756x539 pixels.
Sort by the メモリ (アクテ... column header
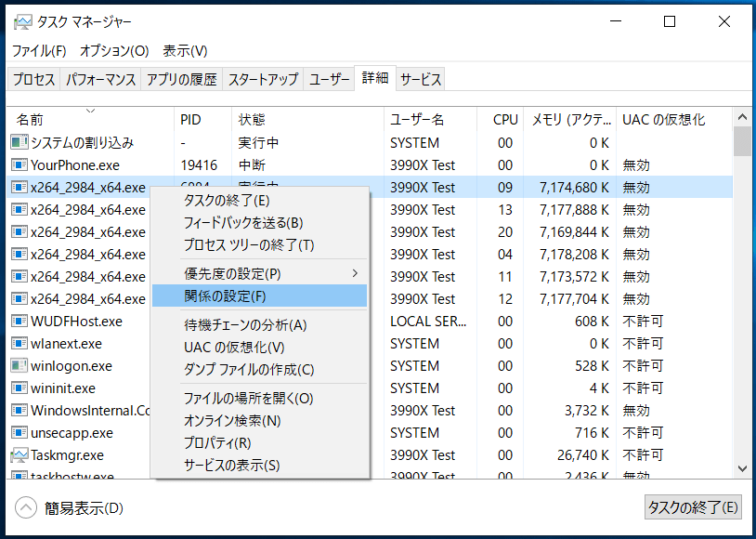coord(570,119)
